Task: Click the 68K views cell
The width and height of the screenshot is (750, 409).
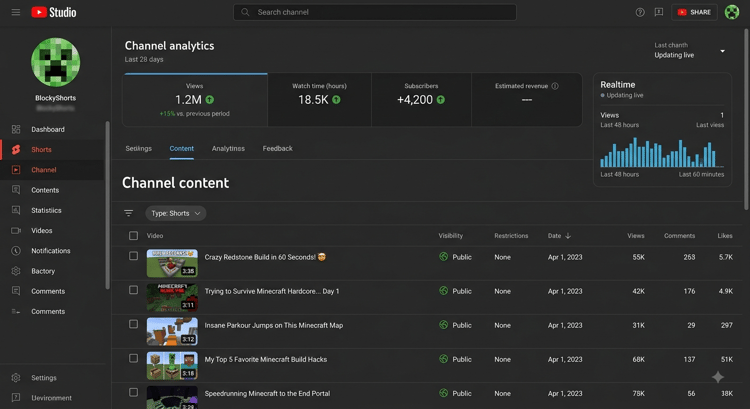Action: (x=639, y=359)
